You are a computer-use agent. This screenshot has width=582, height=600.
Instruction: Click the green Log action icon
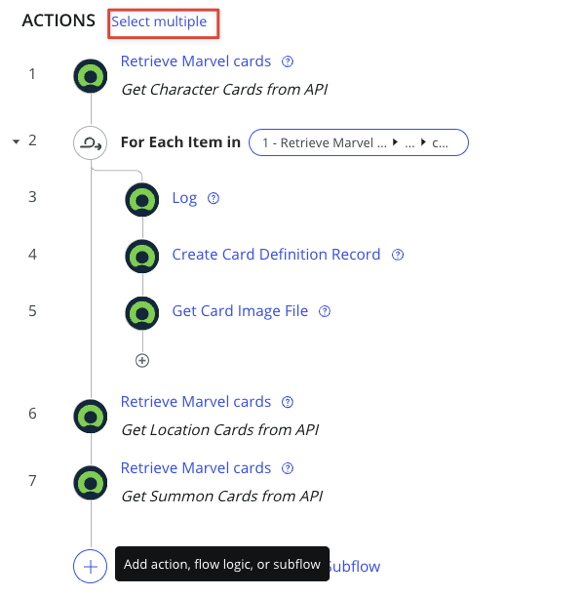point(142,200)
